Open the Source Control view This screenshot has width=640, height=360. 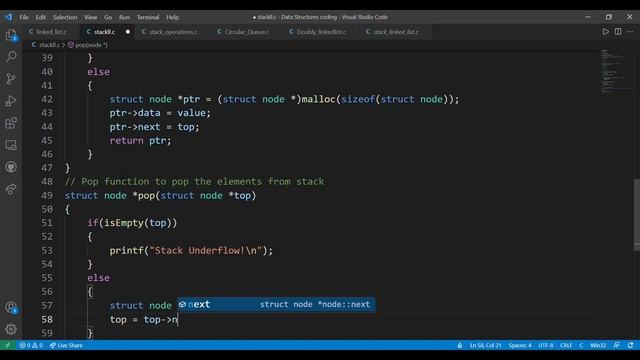(x=11, y=78)
